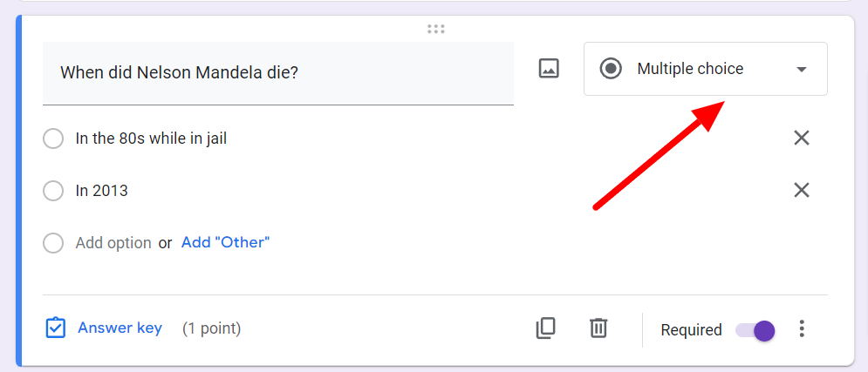
Task: Click the Add "Other" link
Action: pos(225,242)
